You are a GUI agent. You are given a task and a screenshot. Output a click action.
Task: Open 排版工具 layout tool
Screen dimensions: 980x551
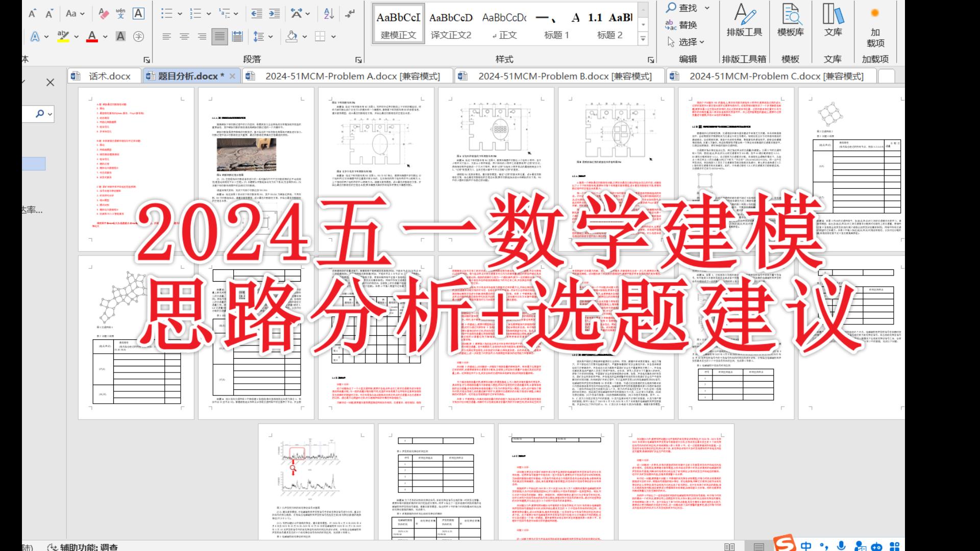point(744,20)
